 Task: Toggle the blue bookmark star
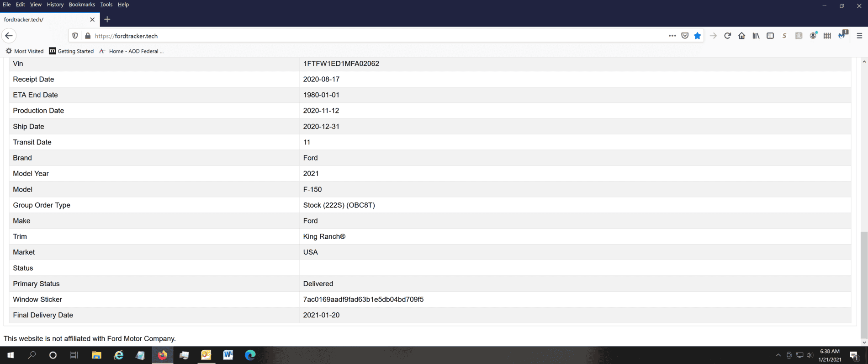pyautogui.click(x=698, y=36)
